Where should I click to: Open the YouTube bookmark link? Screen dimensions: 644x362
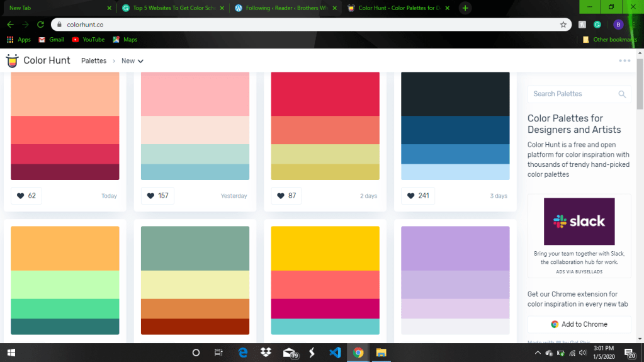pyautogui.click(x=88, y=40)
